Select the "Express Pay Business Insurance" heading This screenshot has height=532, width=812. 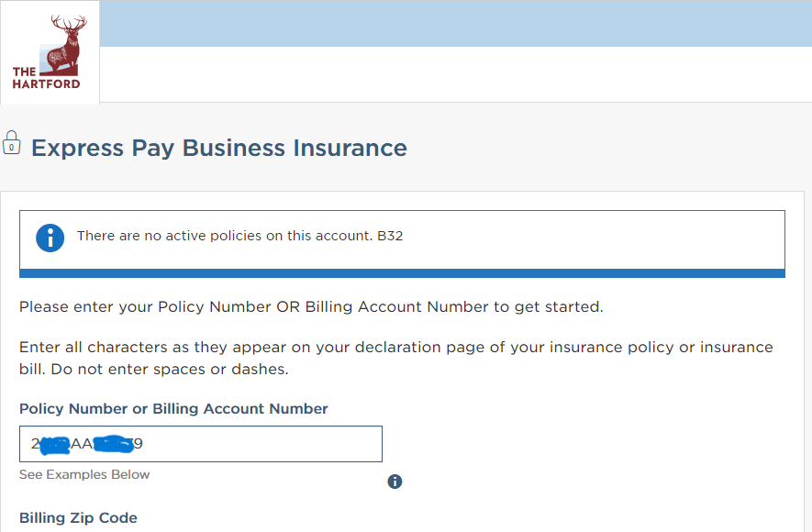pyautogui.click(x=219, y=148)
